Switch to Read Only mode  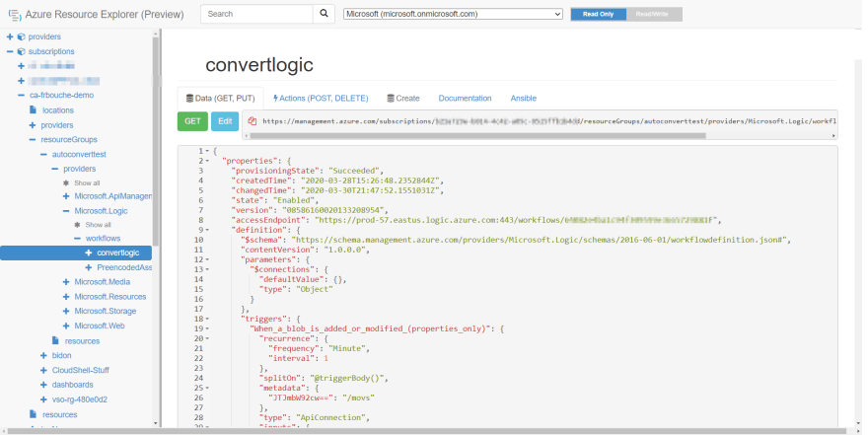[x=599, y=15]
